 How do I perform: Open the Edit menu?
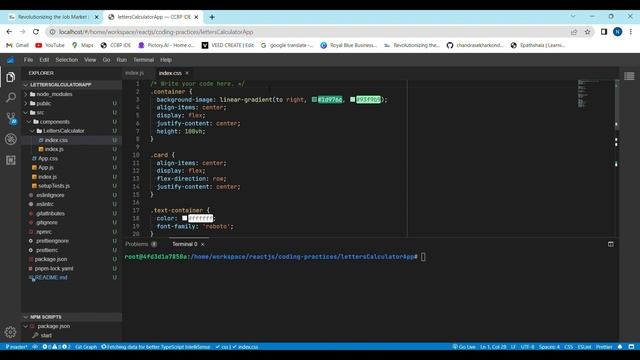44,60
